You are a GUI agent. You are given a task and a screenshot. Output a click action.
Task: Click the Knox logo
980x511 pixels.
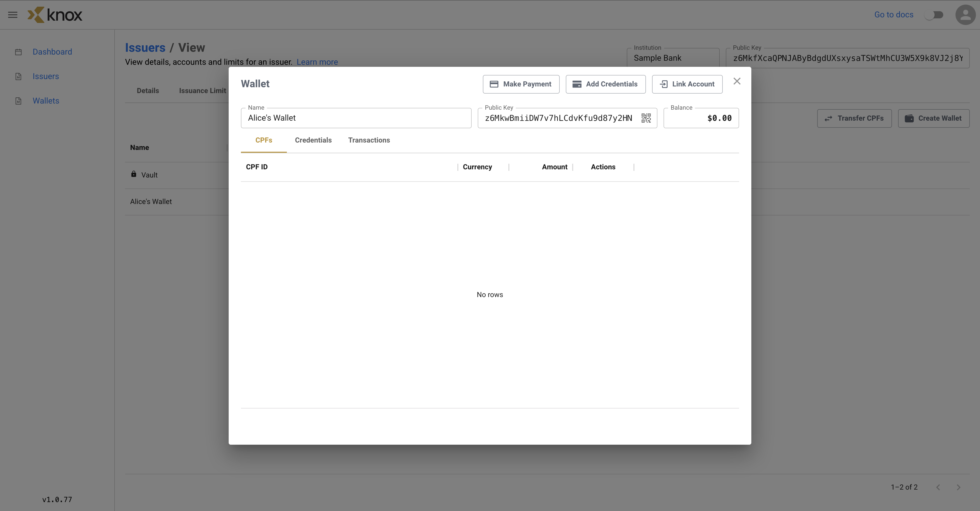point(55,15)
